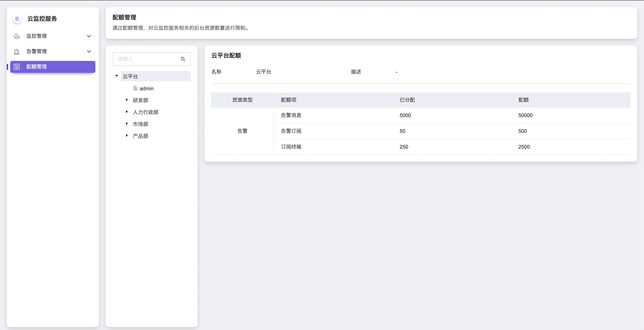Expand the 研发部 tree node
This screenshot has height=330, width=644.
127,100
